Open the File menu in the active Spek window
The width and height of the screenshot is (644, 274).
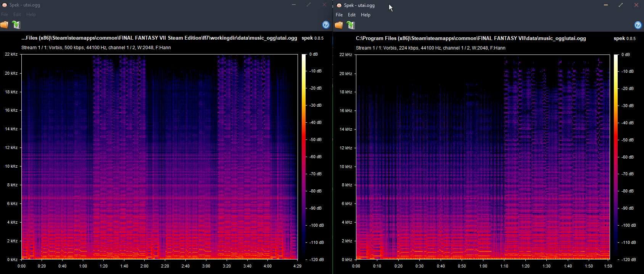339,15
